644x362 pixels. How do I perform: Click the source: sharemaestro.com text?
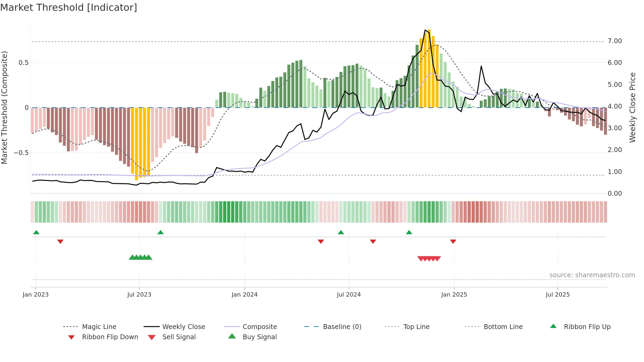(592, 275)
